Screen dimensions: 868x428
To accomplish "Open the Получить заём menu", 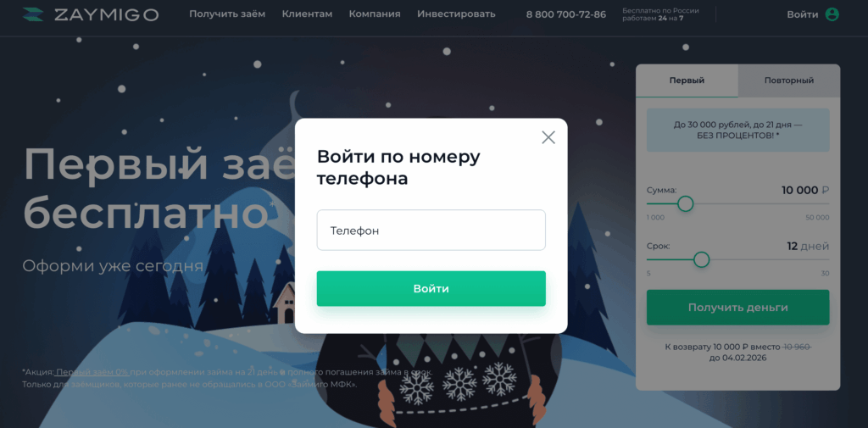I will tap(227, 14).
